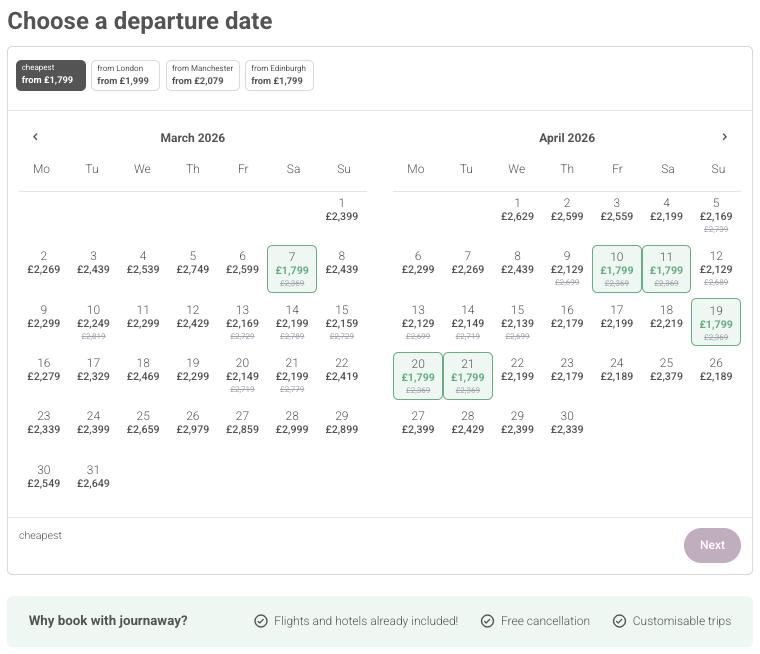Select the from London £1,999 filter
760x654 pixels.
point(125,75)
